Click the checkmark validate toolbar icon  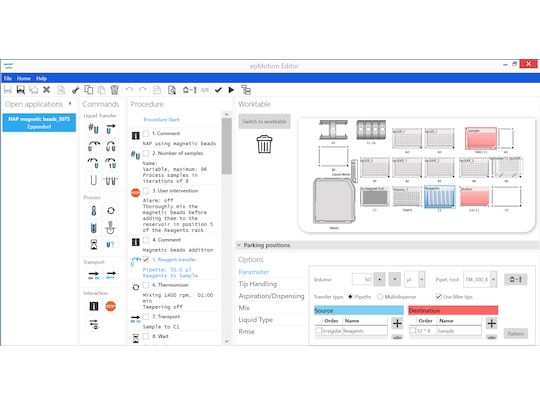pos(218,90)
